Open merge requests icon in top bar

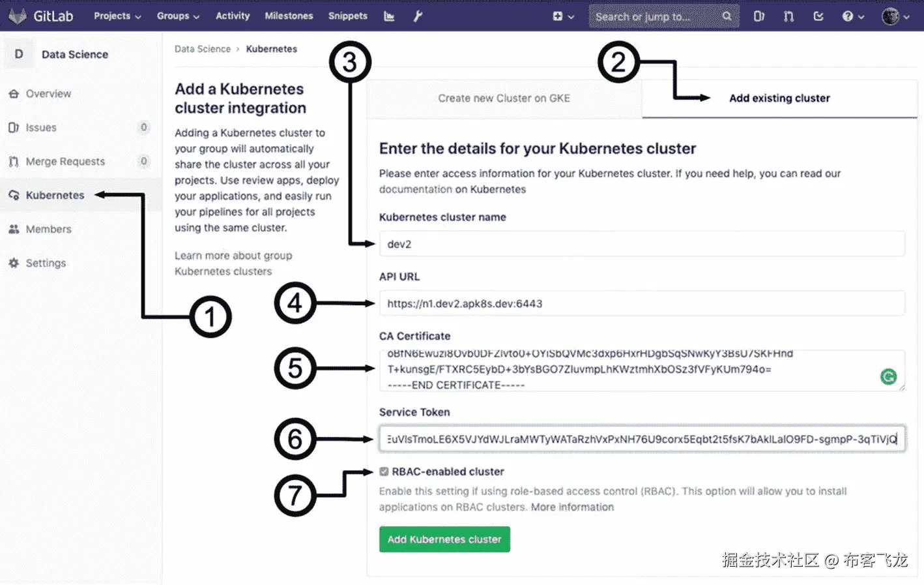[788, 16]
